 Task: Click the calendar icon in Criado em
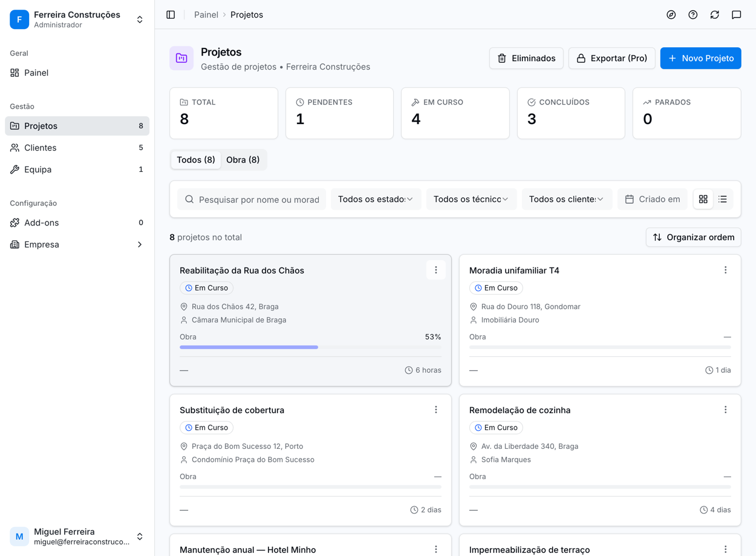click(630, 199)
